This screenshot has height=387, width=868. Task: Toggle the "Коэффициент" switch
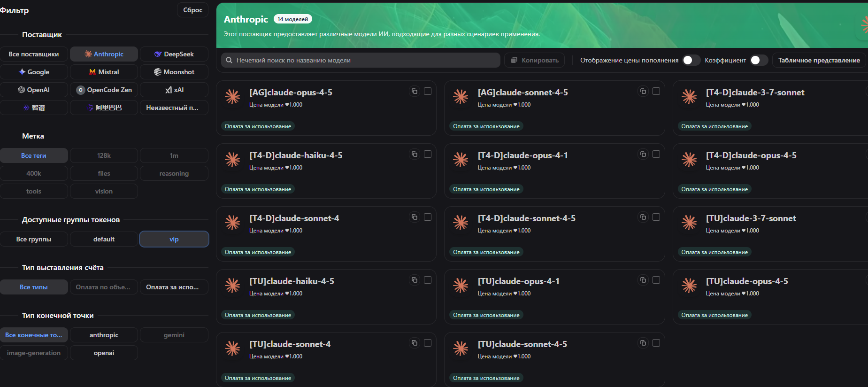pos(759,60)
